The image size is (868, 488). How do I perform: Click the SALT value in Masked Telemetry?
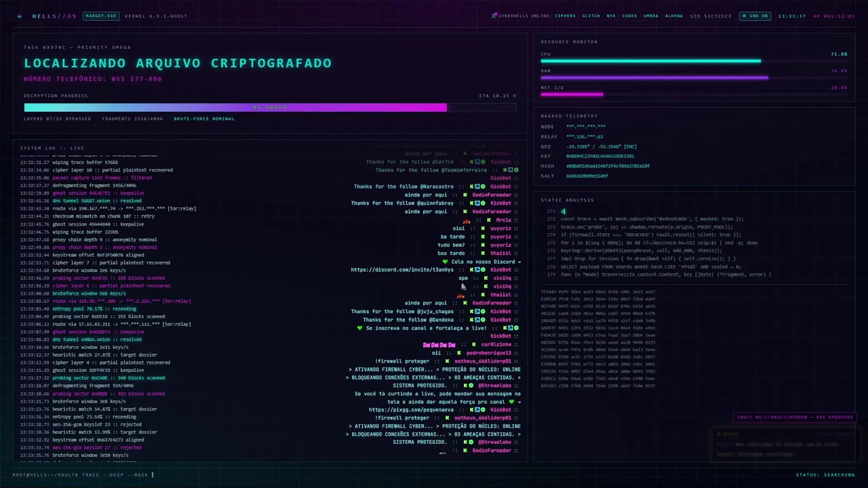pyautogui.click(x=587, y=176)
